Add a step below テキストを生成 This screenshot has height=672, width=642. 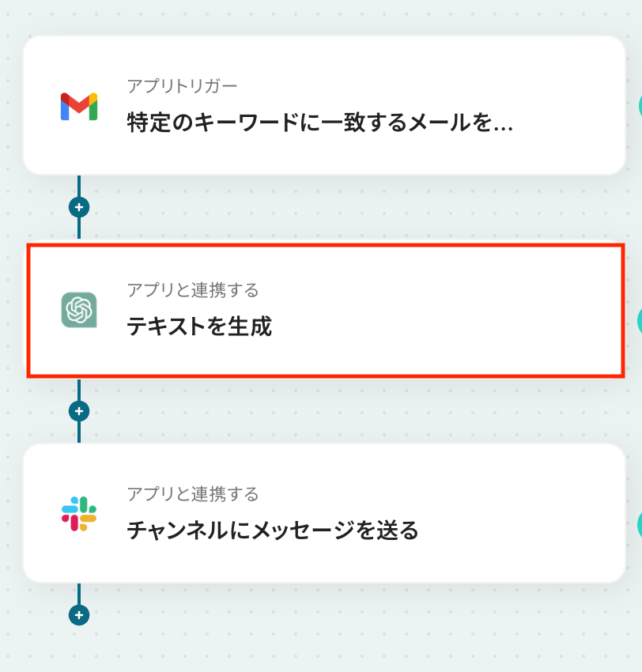point(79,411)
